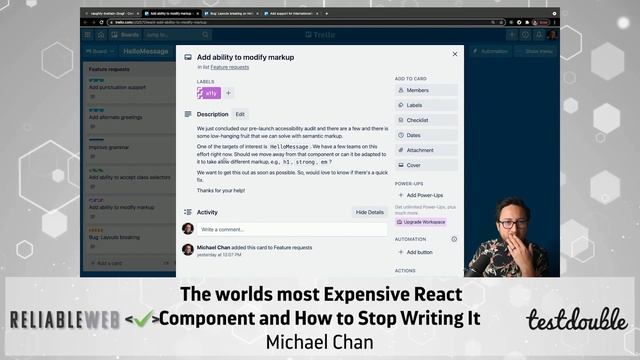640x360 pixels.
Task: Click Add a card in Feature requests list
Action: (x=107, y=263)
